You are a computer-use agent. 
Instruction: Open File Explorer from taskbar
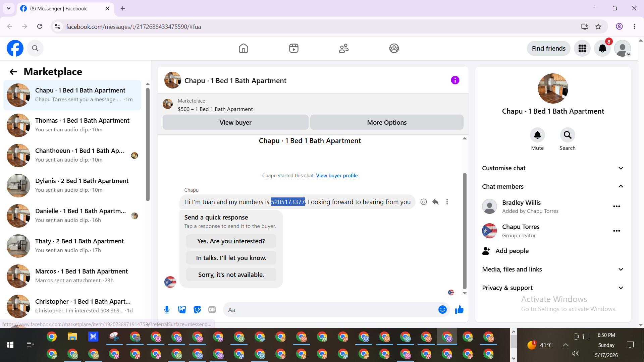click(x=72, y=337)
